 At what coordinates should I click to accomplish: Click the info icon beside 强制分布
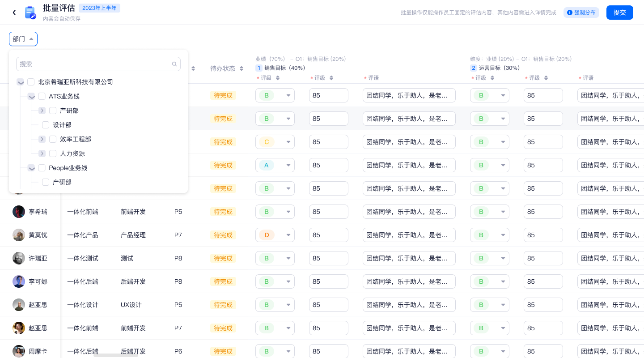point(569,13)
